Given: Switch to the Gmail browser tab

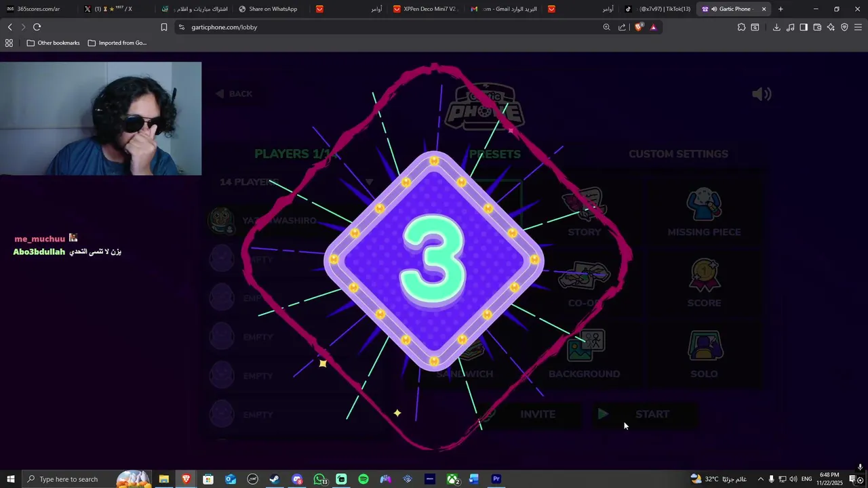Looking at the screenshot, I should (505, 9).
